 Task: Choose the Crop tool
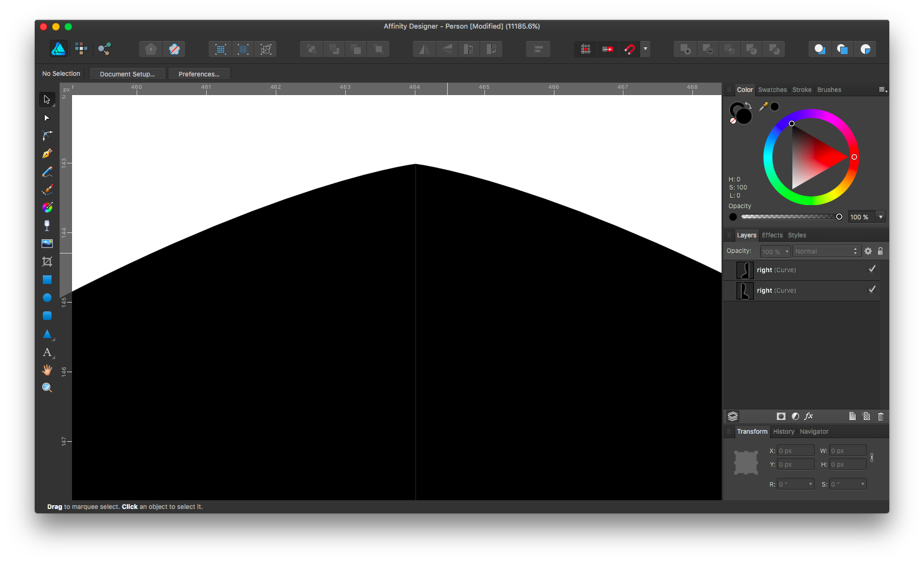pyautogui.click(x=47, y=262)
